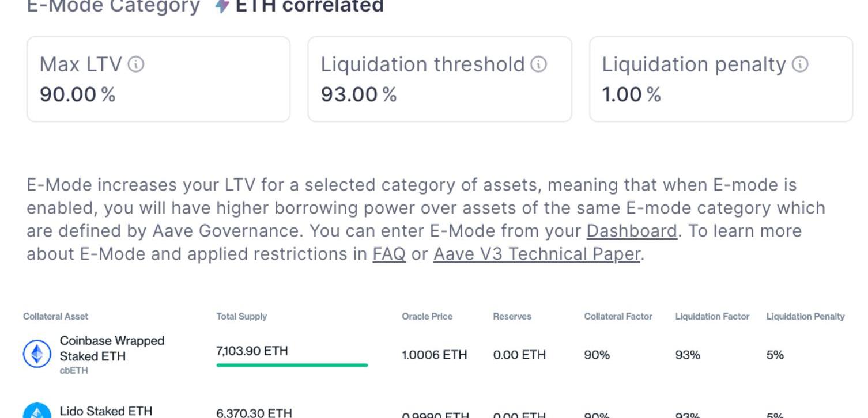Click the ETH correlated category label
This screenshot has width=868, height=418.
click(x=310, y=6)
